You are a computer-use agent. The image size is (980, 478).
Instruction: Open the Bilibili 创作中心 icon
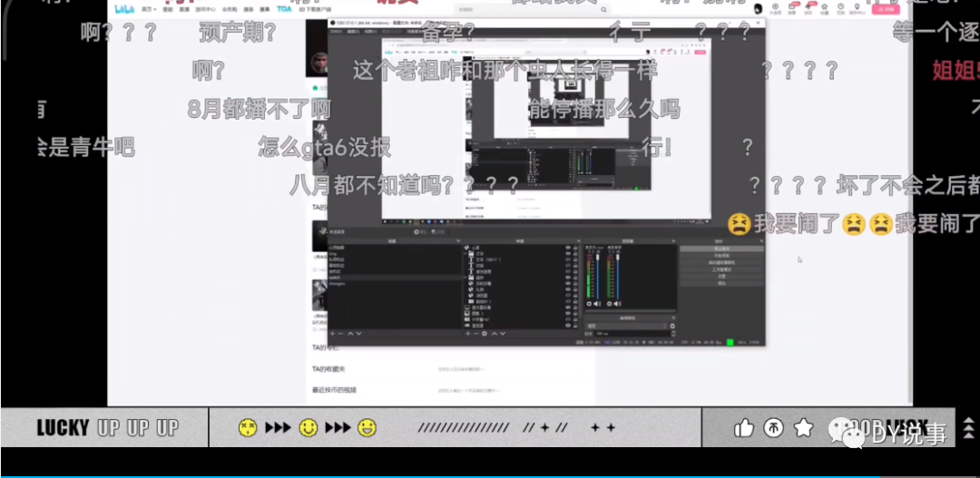[857, 9]
